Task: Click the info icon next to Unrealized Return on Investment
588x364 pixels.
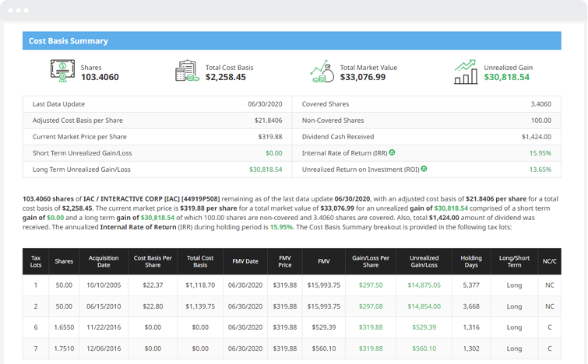Action: coord(424,169)
